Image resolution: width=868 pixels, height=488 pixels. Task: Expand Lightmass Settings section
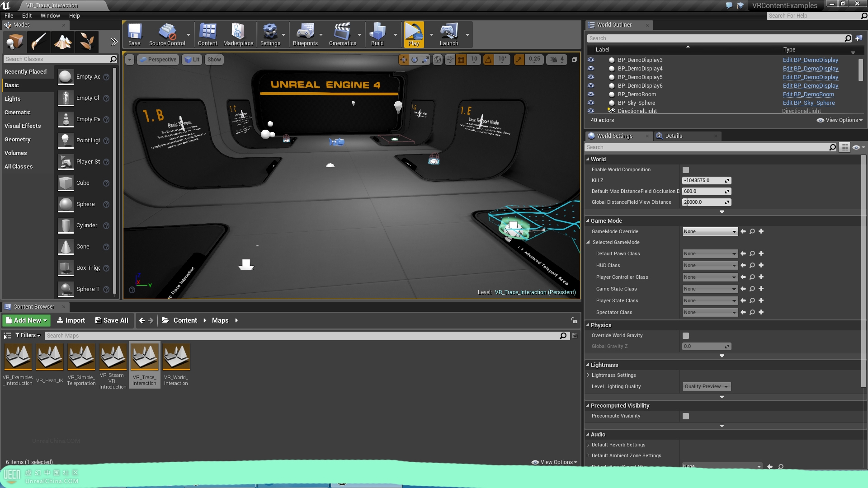point(588,375)
